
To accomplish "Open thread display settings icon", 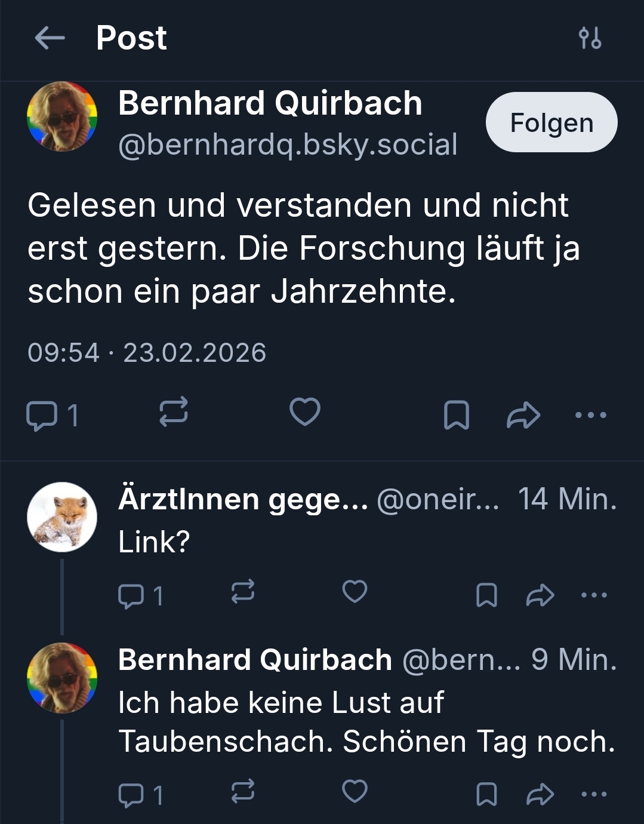I will [590, 38].
